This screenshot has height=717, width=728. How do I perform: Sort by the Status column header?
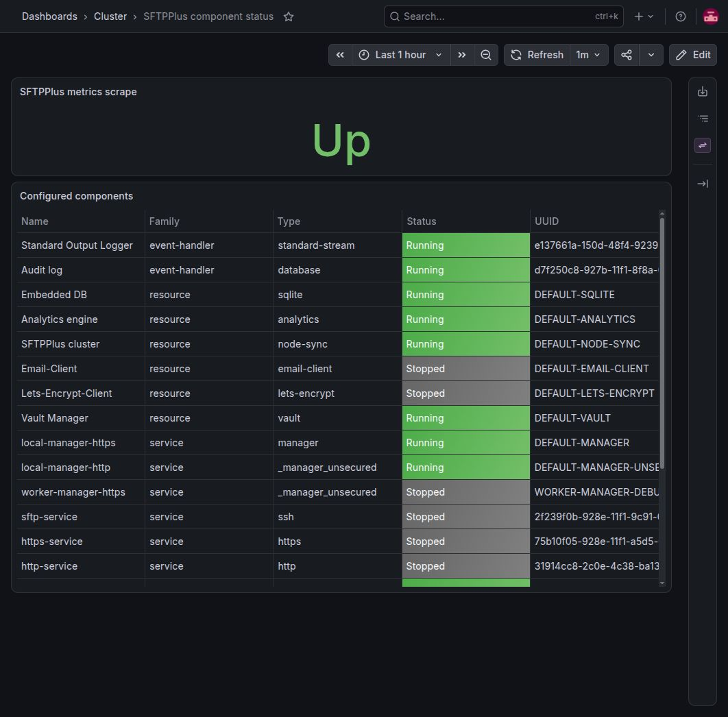[x=422, y=221]
